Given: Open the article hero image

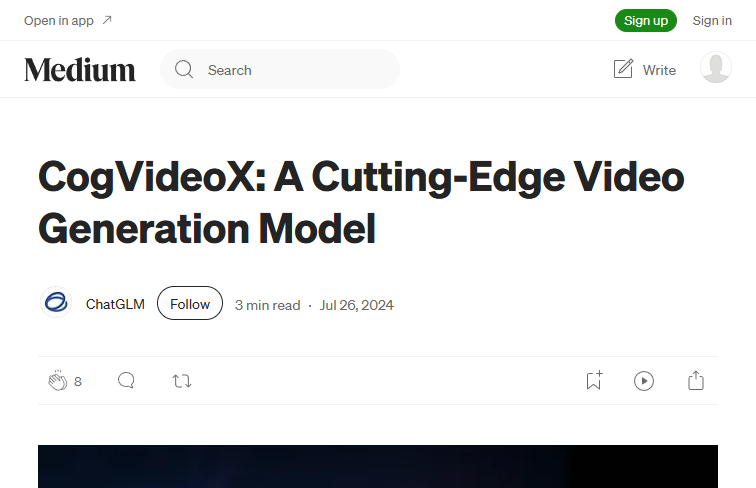Looking at the screenshot, I should tap(378, 466).
